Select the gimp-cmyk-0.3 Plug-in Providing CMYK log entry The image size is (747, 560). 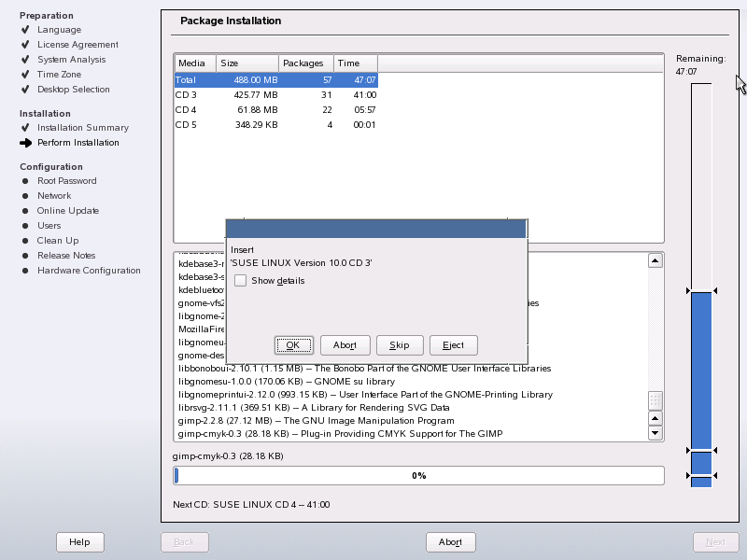point(340,434)
